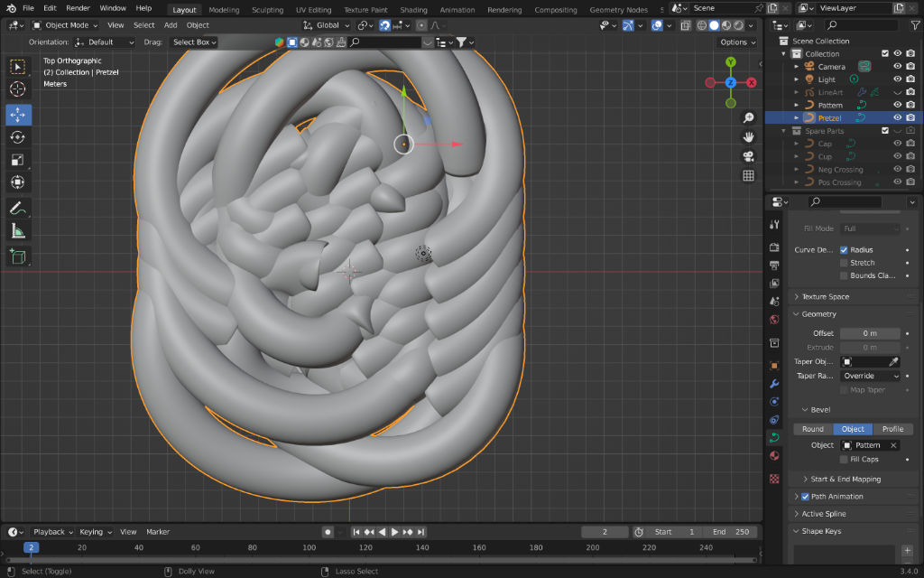Click the Profile bevel mode button

coord(892,429)
